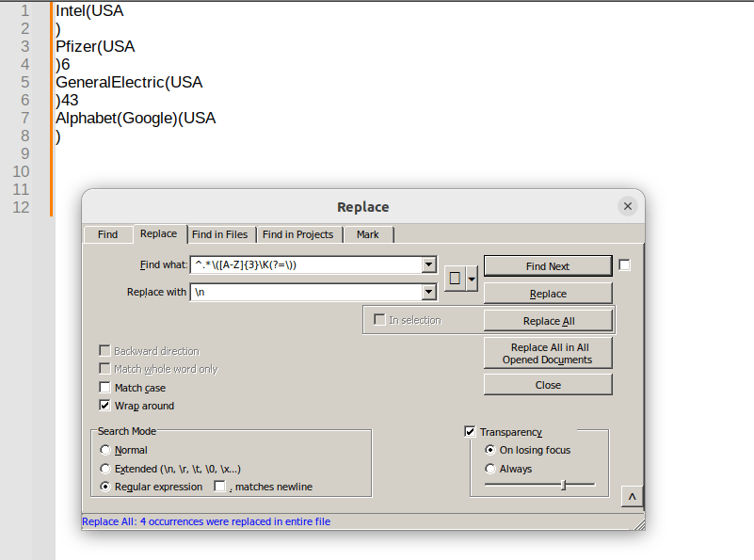The image size is (754, 560).
Task: Enable the Match case checkbox
Action: [104, 388]
